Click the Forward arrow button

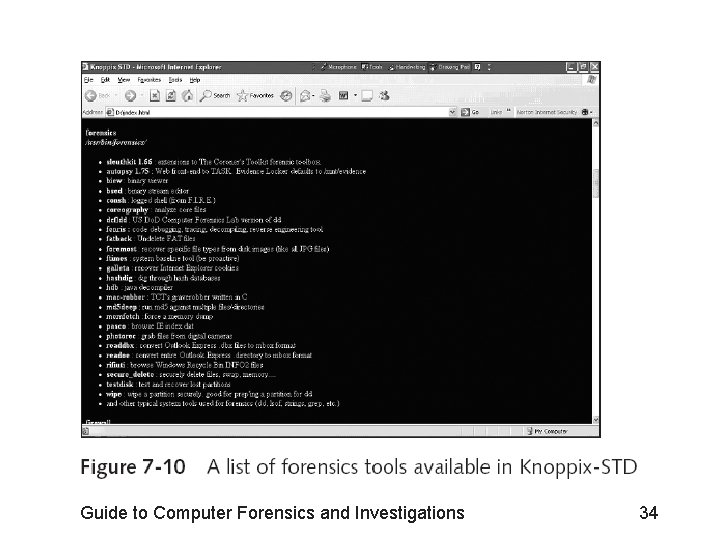point(130,96)
